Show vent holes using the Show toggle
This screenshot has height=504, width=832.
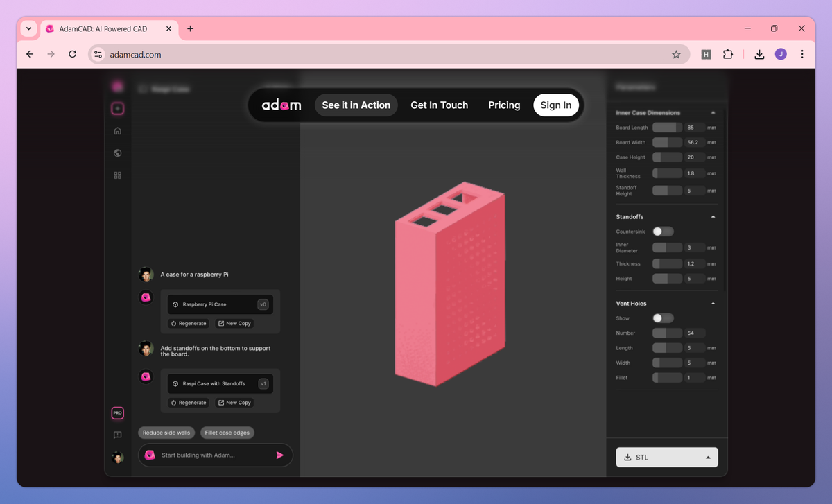[662, 318]
